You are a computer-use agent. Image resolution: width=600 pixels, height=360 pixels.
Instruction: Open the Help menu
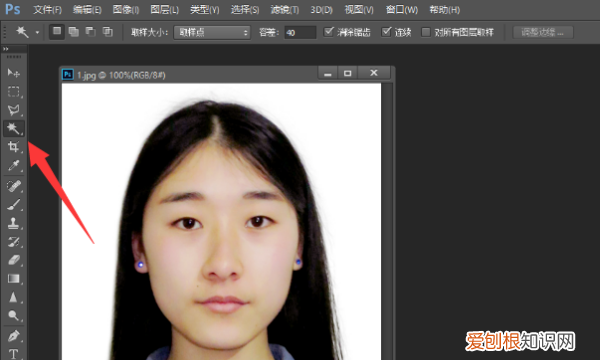tap(445, 10)
